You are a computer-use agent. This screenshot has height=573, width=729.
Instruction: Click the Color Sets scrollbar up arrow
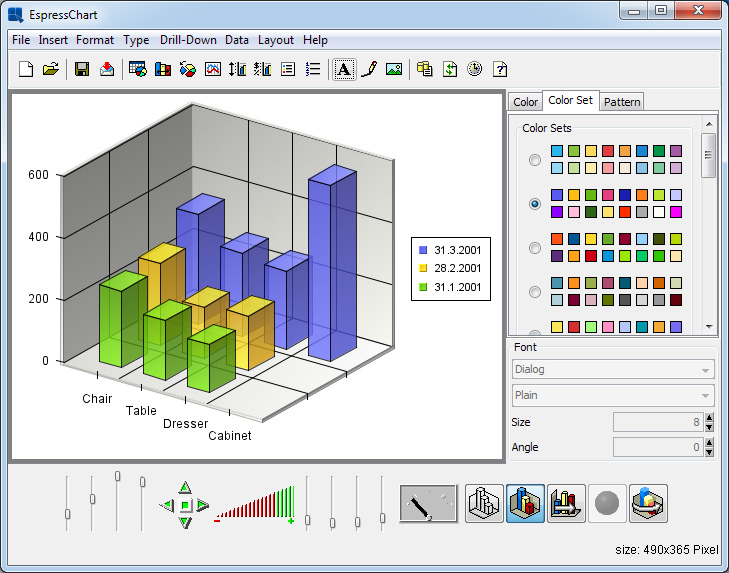coord(709,124)
